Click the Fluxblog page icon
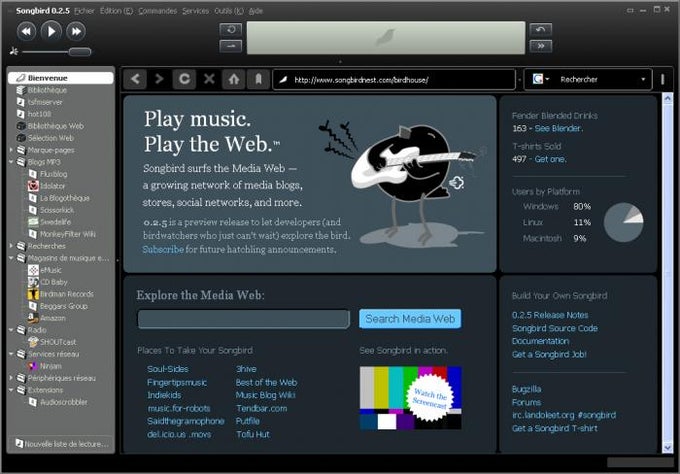This screenshot has height=474, width=680. [33, 174]
